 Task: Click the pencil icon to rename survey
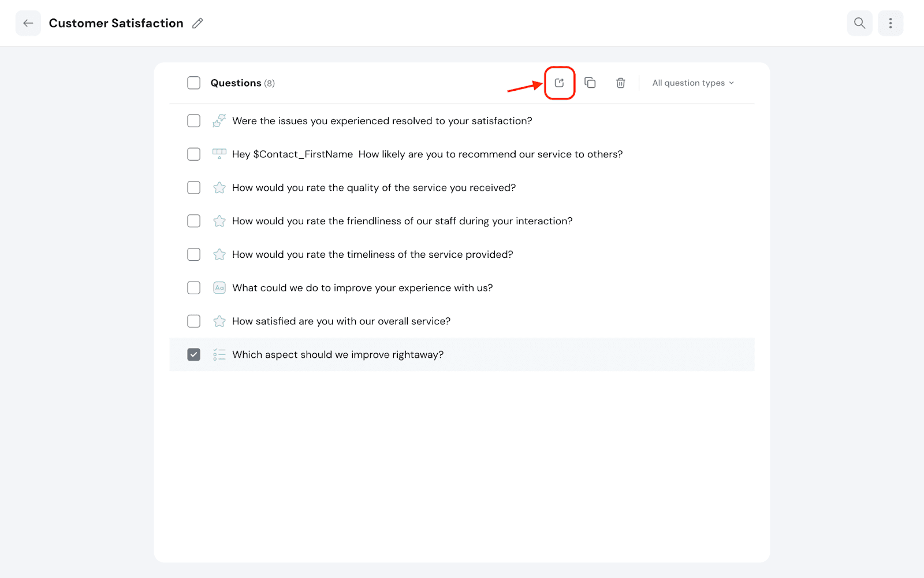pos(198,23)
